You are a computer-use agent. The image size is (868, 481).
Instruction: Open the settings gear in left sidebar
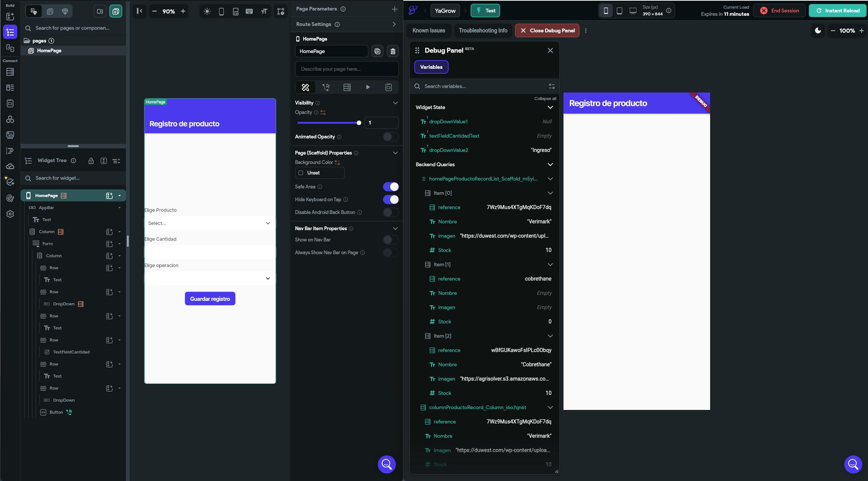pos(10,214)
